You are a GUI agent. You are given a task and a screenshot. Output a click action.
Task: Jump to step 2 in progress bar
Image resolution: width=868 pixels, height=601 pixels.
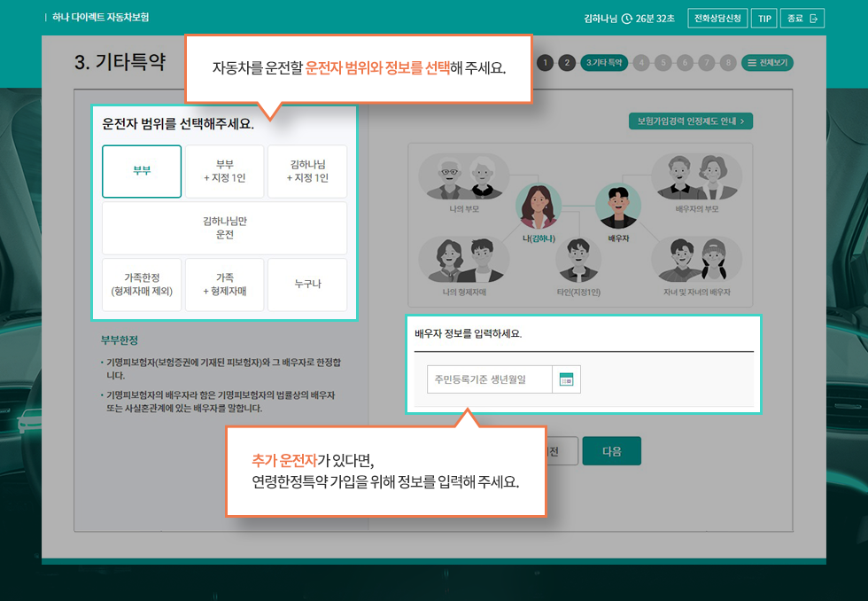pos(568,63)
